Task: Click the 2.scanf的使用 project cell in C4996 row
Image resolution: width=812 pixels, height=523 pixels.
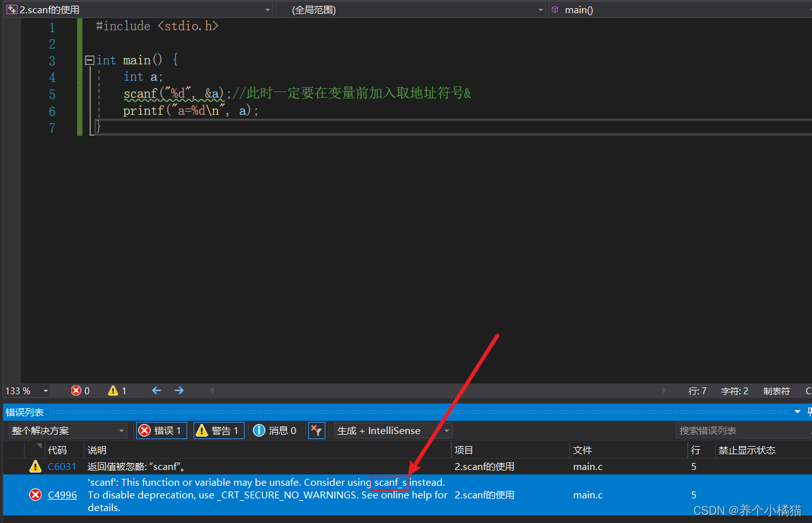Action: click(484, 495)
